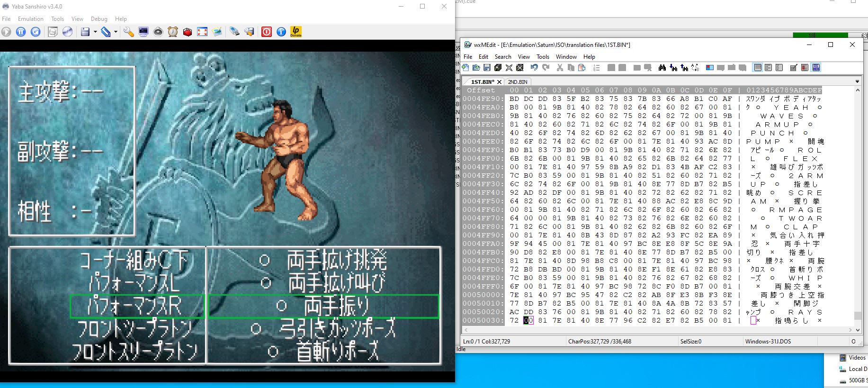Open Yaba Sanshiro File menu

coord(6,19)
